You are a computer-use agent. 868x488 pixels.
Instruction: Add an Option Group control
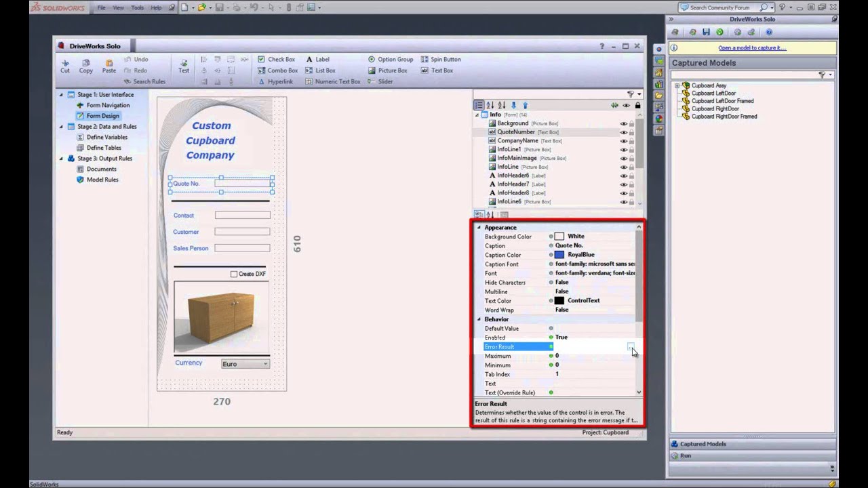pyautogui.click(x=391, y=60)
